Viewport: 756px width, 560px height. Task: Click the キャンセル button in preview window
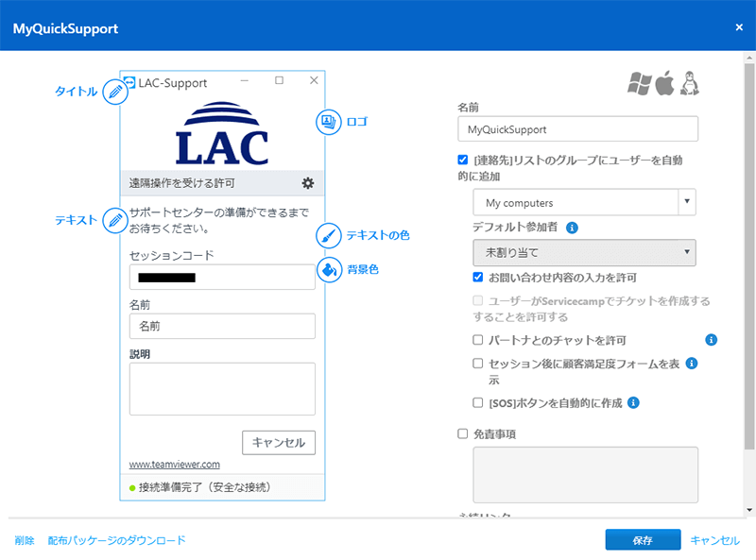[279, 442]
